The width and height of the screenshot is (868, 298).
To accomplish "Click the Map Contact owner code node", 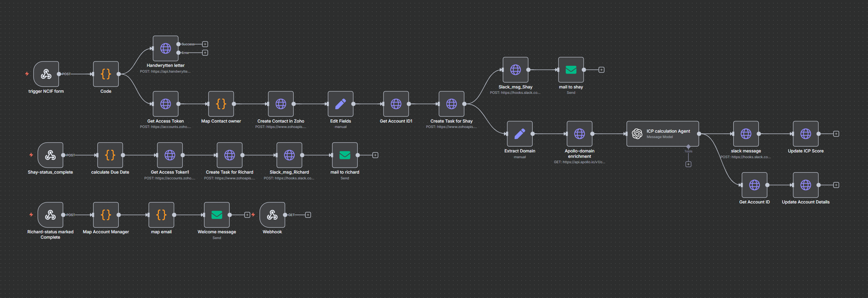I will 221,104.
